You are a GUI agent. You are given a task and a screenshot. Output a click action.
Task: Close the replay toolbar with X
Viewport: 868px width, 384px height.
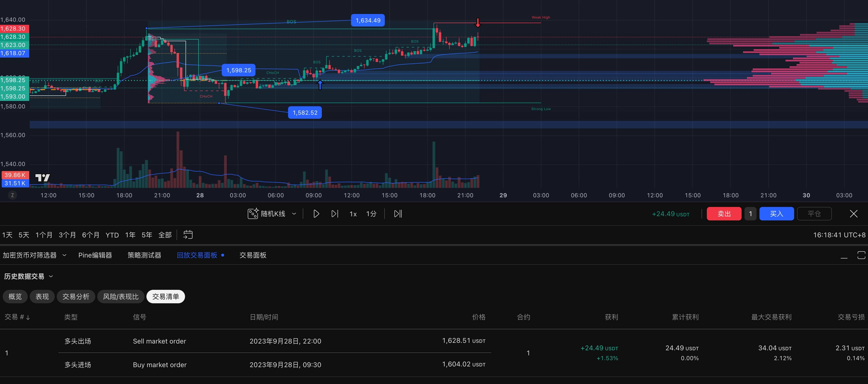[854, 214]
